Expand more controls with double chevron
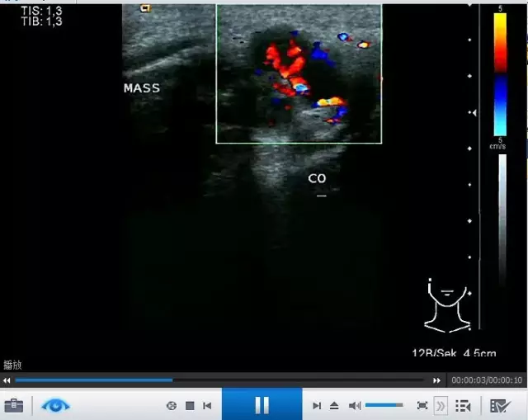The width and height of the screenshot is (528, 420). pyautogui.click(x=441, y=406)
